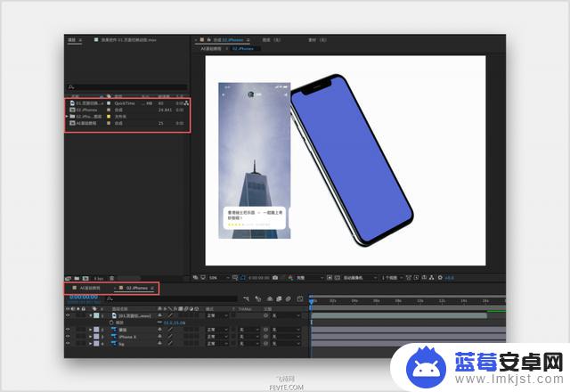Open composition flowchart from viewer footer
This screenshot has width=570, height=392.
431,277
